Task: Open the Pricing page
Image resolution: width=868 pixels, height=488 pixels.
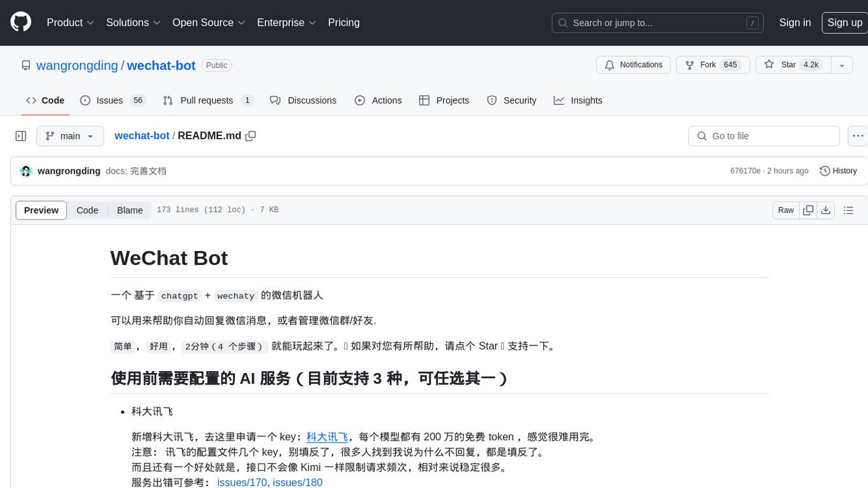Action: pos(344,22)
